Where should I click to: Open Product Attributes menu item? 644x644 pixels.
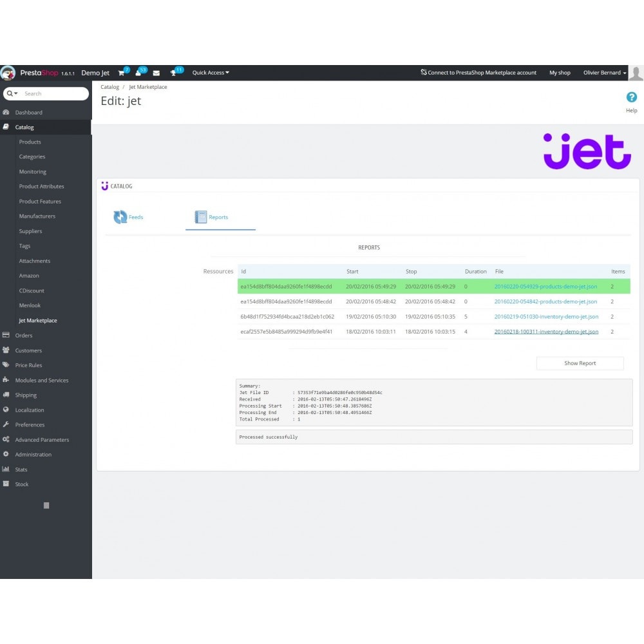tap(41, 187)
